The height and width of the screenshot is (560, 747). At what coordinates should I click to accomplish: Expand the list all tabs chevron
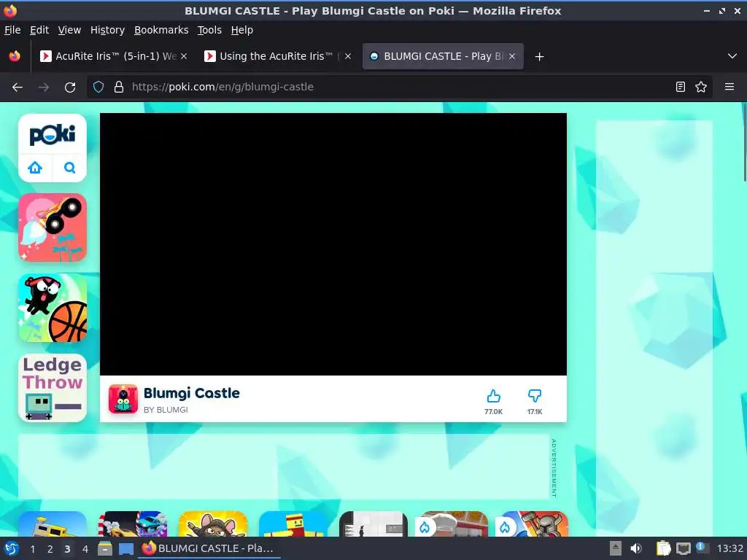click(x=732, y=56)
